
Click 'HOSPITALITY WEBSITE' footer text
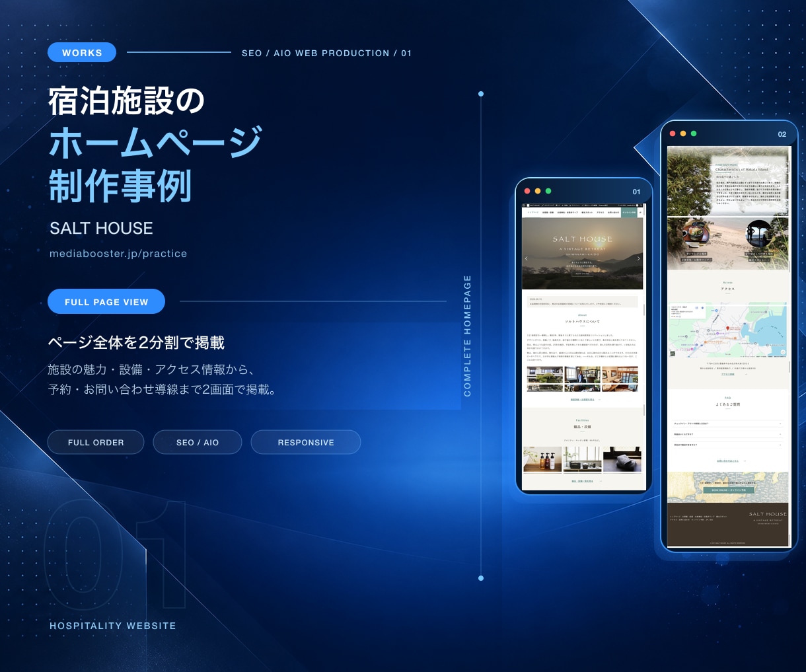(113, 626)
